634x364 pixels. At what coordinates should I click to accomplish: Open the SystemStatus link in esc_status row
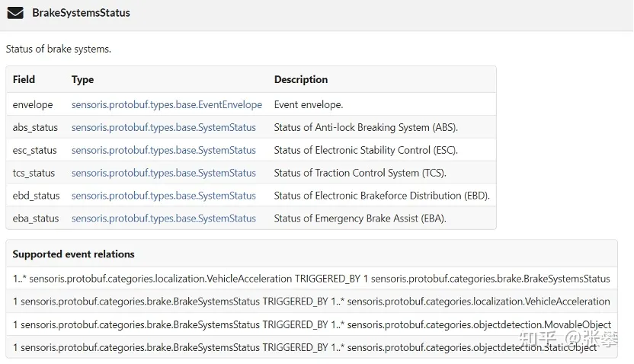(163, 150)
